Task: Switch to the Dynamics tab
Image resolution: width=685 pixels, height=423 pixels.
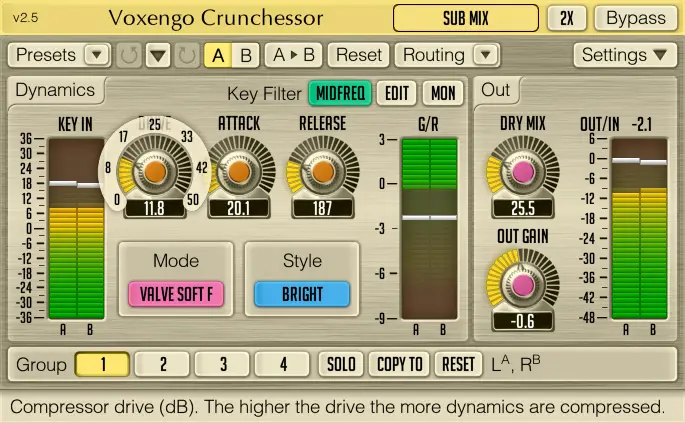Action: [x=55, y=90]
